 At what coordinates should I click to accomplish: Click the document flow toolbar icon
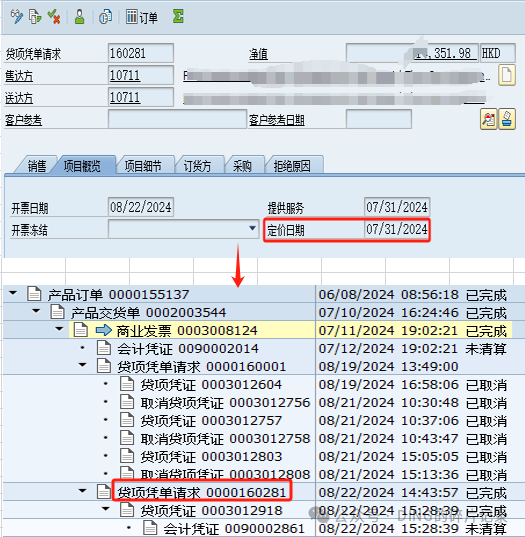[x=105, y=16]
